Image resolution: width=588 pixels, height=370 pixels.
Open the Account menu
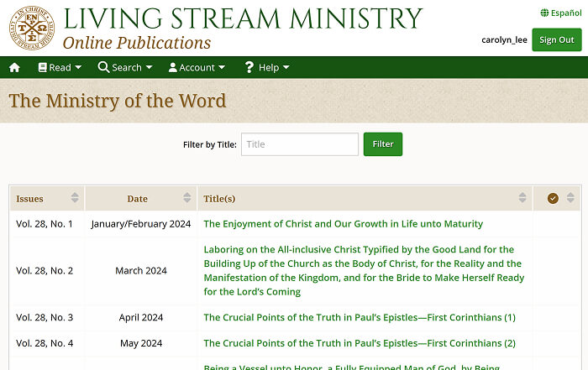pos(197,67)
